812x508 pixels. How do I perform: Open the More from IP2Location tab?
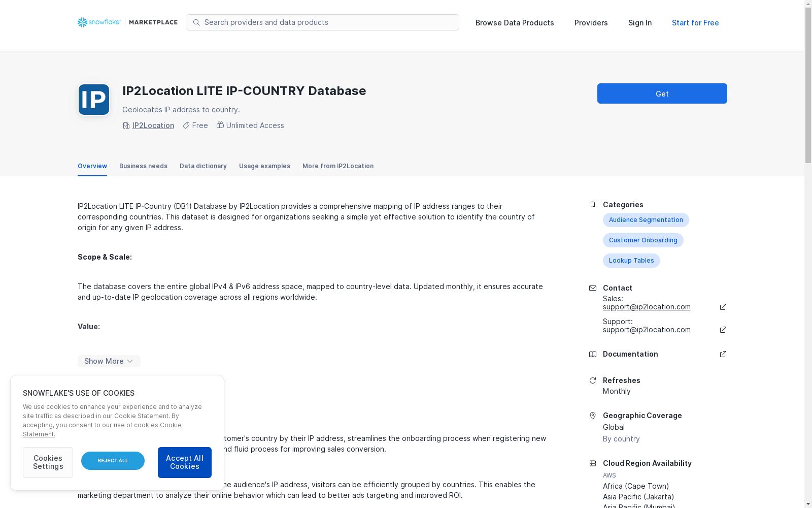(338, 166)
